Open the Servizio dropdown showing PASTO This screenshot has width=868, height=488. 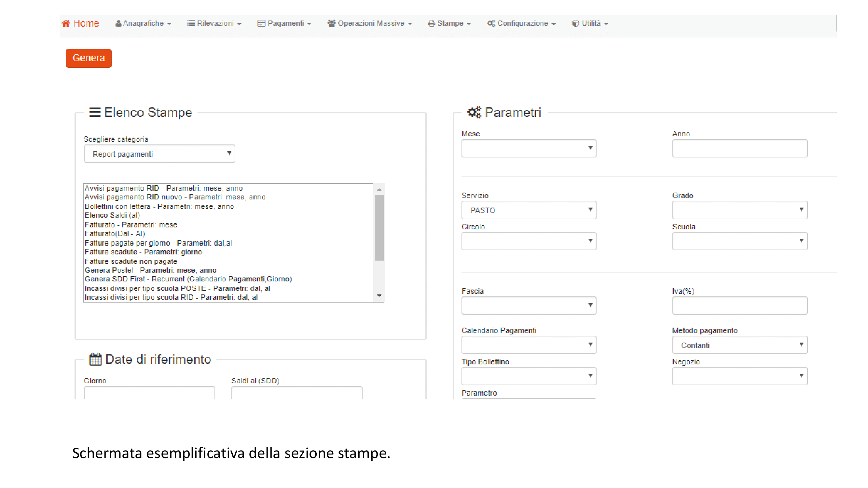[x=529, y=210]
